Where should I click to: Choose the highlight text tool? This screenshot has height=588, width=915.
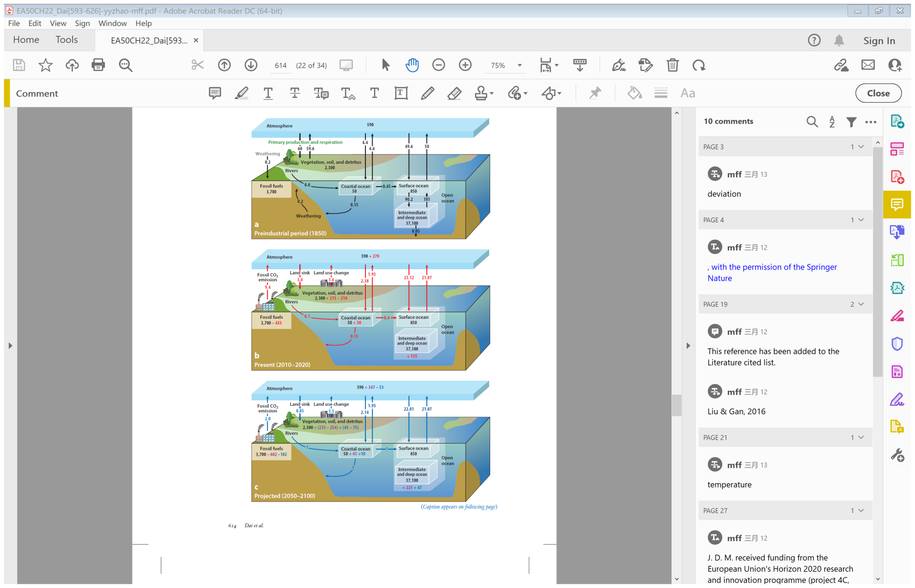[241, 93]
